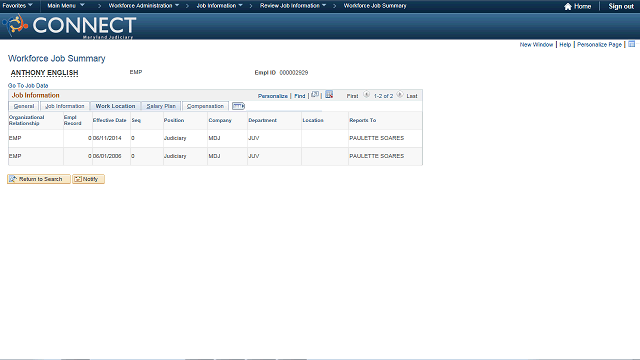Click Judiciary position in the 06/11/2014 row
This screenshot has width=640, height=360.
point(175,138)
